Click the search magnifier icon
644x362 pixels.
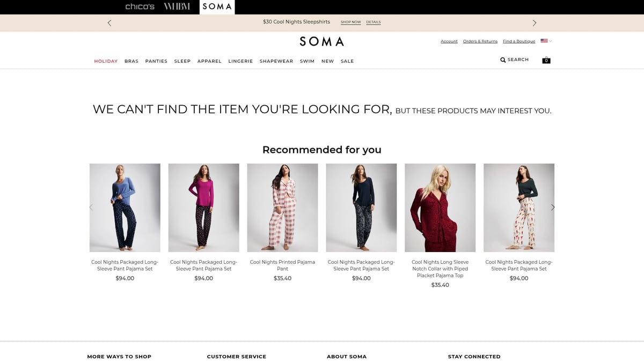coord(503,60)
